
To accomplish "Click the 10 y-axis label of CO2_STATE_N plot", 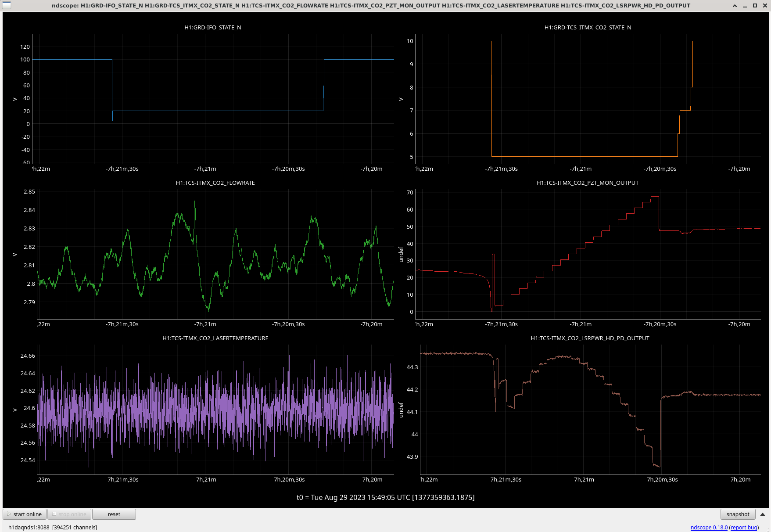I will click(x=410, y=41).
